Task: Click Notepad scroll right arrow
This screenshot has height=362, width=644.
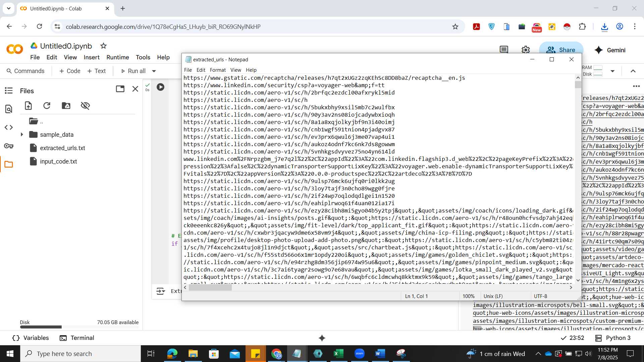Action: 571,288
